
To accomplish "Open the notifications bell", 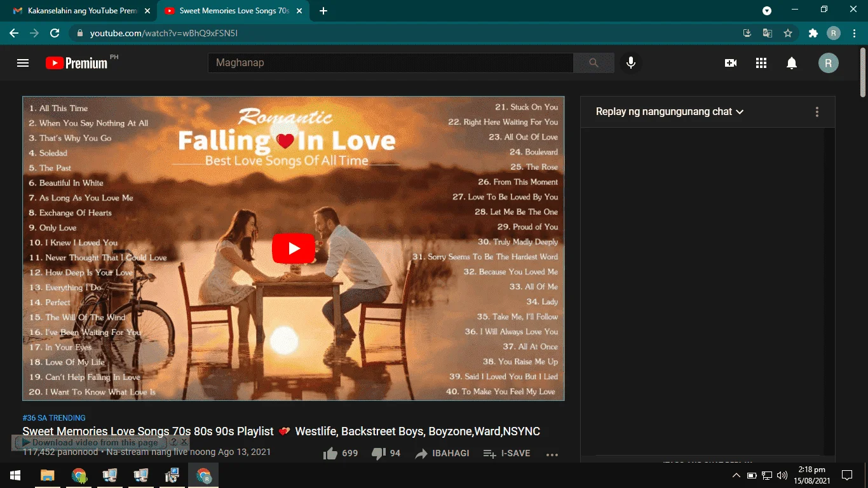I will [x=792, y=63].
